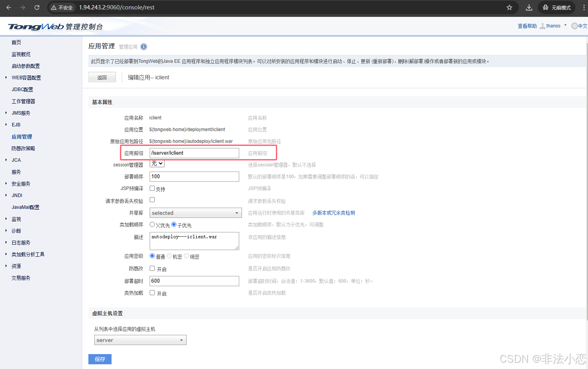The width and height of the screenshot is (588, 369).
Task: Click the 部署超时 input field
Action: point(194,281)
